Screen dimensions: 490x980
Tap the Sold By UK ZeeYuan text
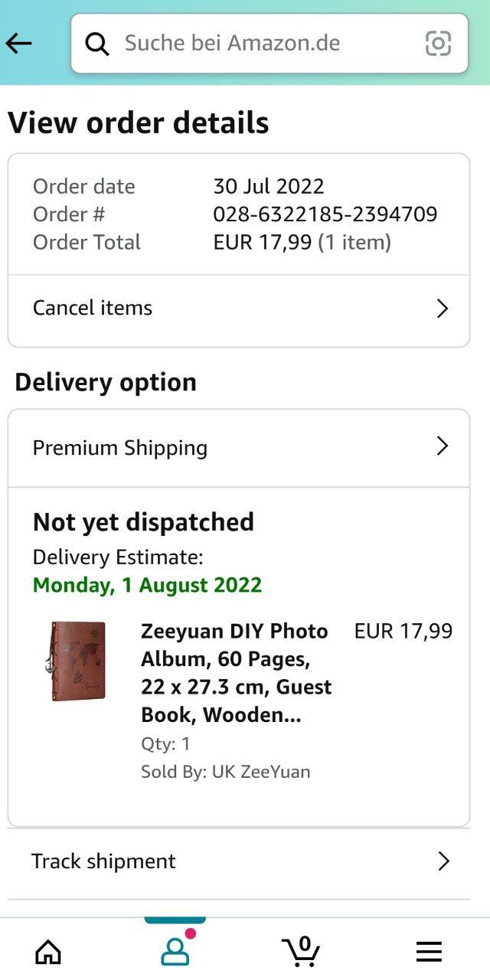tap(226, 772)
